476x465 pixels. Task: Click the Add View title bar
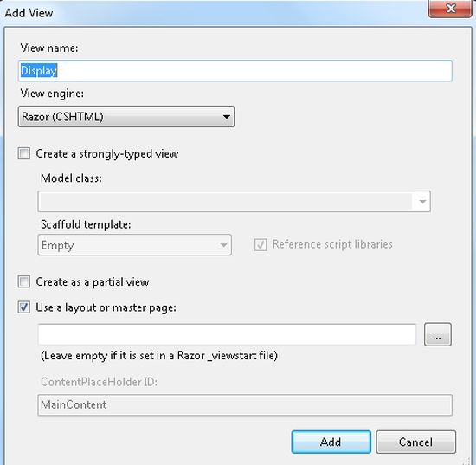tap(213, 13)
